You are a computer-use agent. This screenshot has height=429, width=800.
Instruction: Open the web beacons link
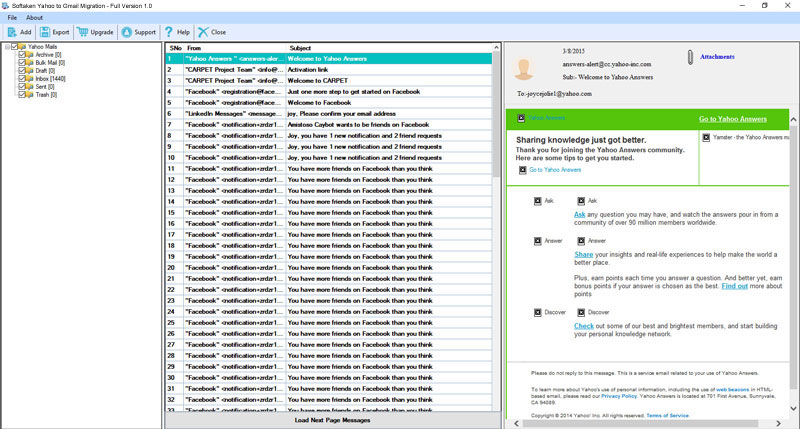click(733, 390)
